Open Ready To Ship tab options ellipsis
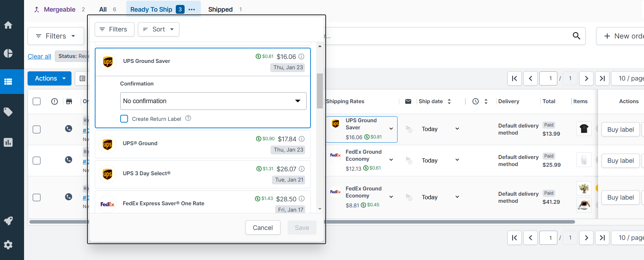The width and height of the screenshot is (644, 260). pos(192,10)
